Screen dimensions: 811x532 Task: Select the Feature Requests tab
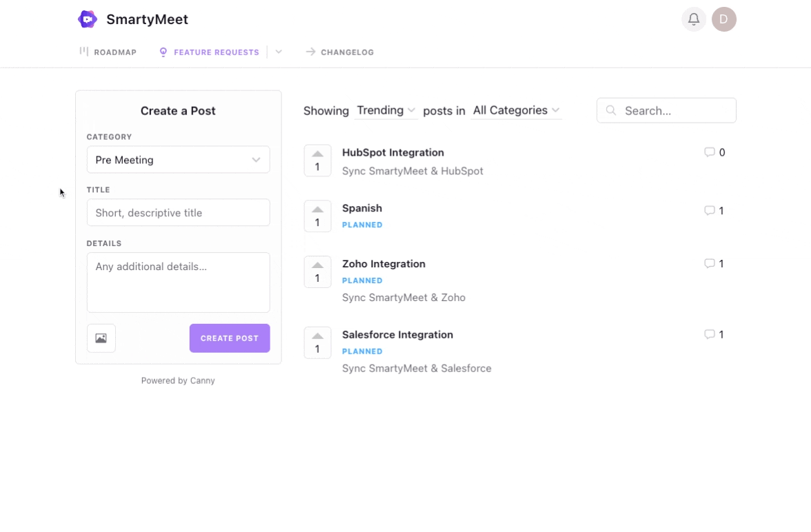click(x=209, y=52)
